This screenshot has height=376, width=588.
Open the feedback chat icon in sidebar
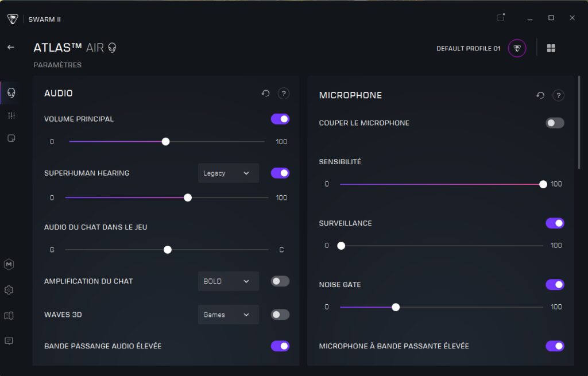[9, 341]
